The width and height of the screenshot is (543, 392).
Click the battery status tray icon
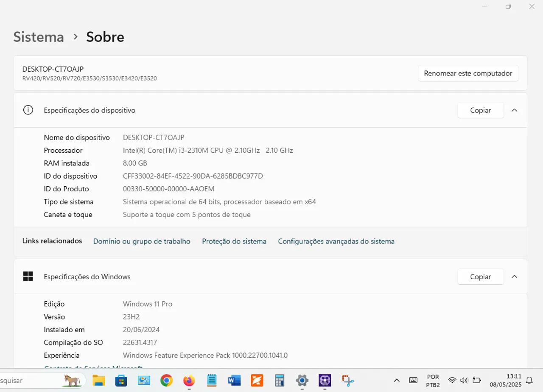(x=476, y=380)
